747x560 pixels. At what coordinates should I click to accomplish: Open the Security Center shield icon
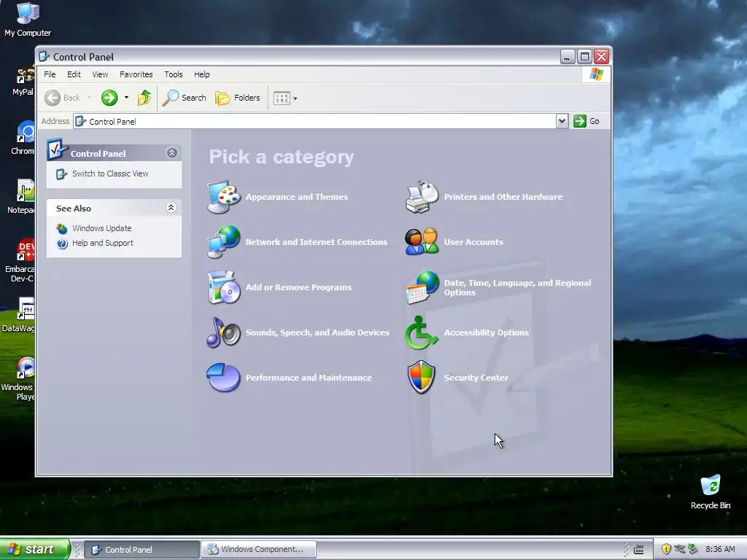[x=422, y=378]
